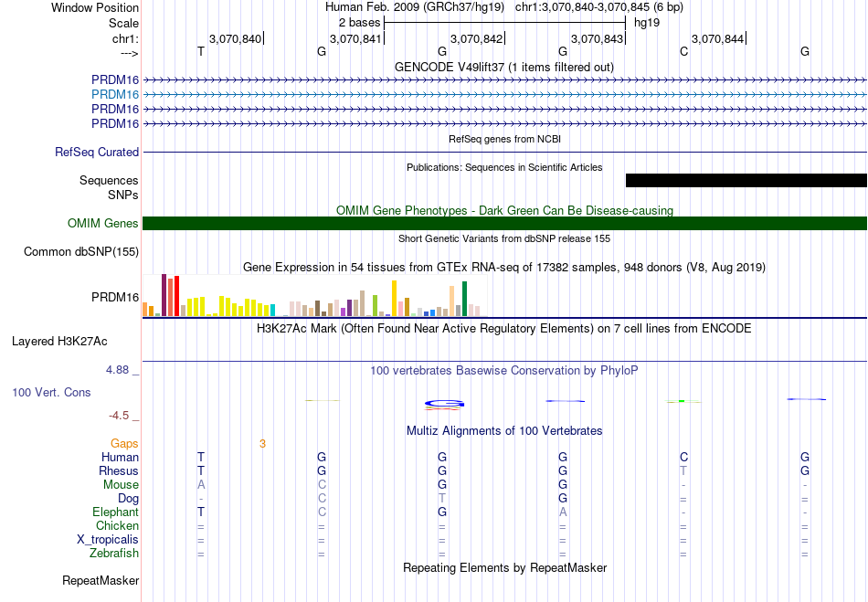Click the Mouse species label
Viewport: 868px width, 602px height.
coord(121,485)
